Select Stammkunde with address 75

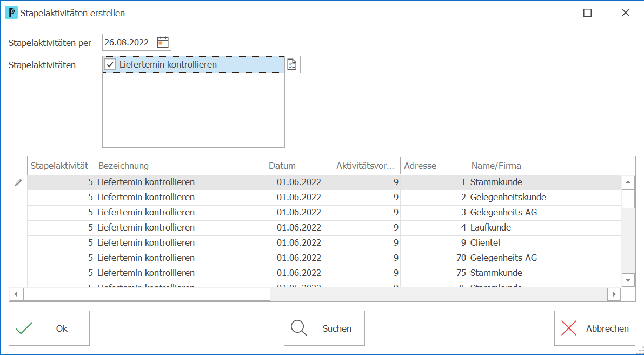click(x=324, y=273)
